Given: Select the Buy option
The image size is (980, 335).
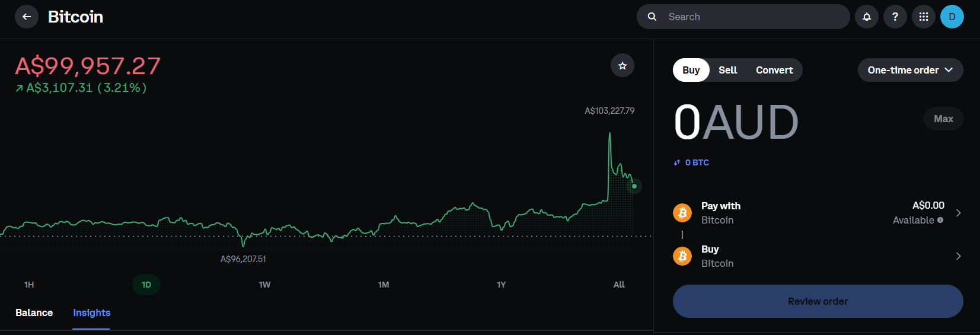Looking at the screenshot, I should 691,70.
